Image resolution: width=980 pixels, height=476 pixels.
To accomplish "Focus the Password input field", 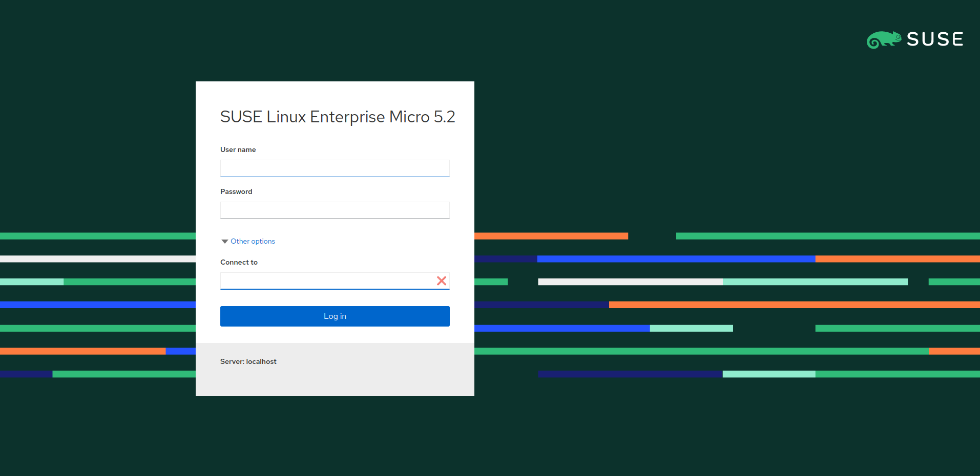I will [x=335, y=210].
